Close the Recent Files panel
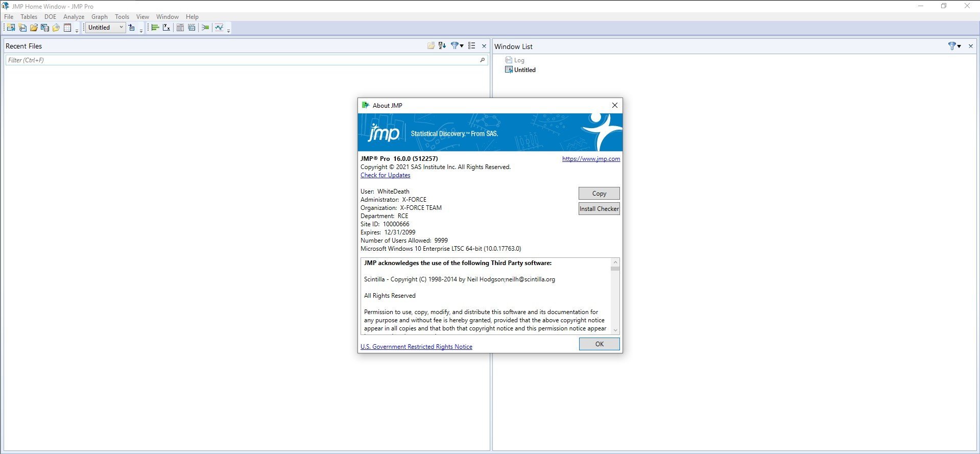The width and height of the screenshot is (980, 454). (x=484, y=46)
